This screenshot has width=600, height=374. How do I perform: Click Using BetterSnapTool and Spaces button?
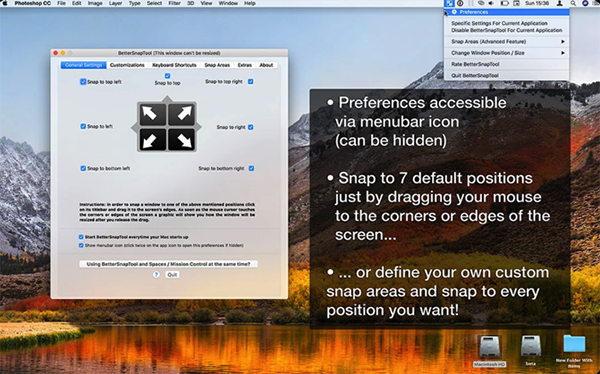pyautogui.click(x=168, y=264)
